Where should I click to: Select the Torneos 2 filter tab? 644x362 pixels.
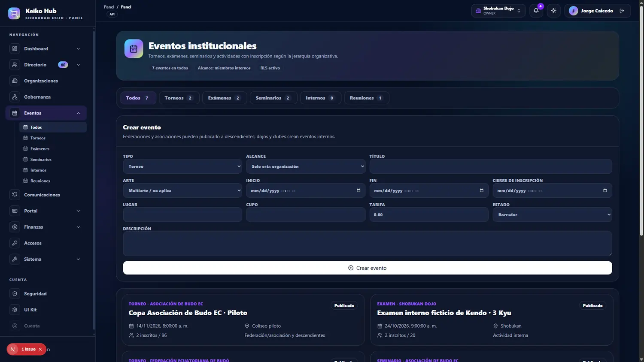(x=179, y=98)
